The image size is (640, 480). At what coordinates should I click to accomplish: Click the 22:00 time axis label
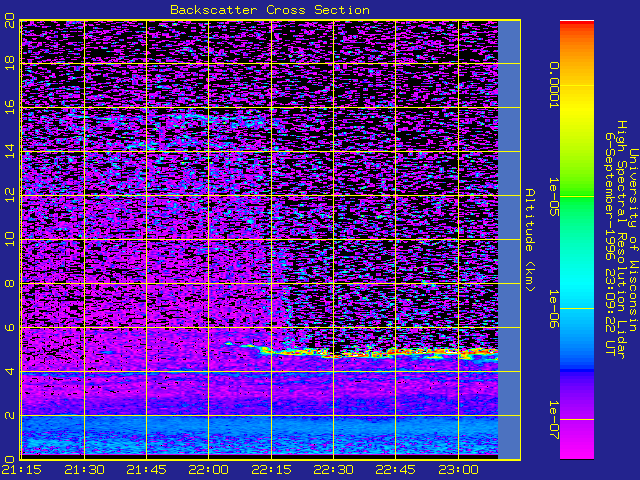[209, 470]
